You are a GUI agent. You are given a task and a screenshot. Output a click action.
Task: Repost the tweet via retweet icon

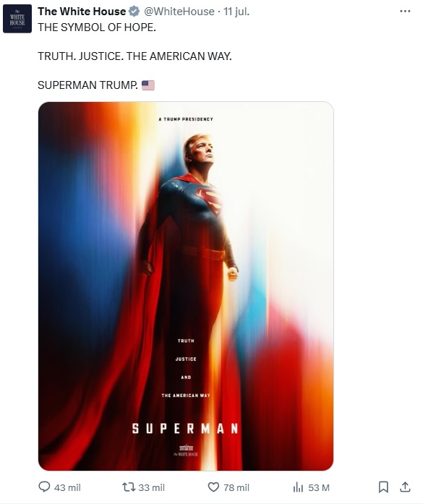[129, 487]
